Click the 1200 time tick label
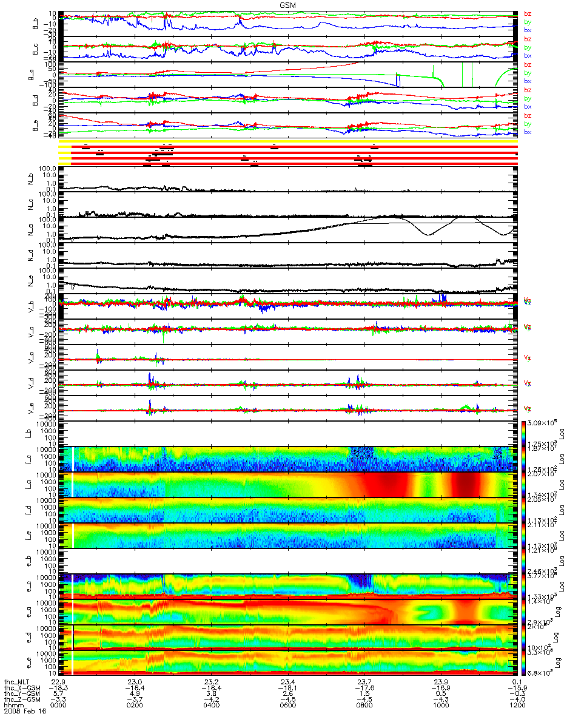564x728 pixels. 517,705
